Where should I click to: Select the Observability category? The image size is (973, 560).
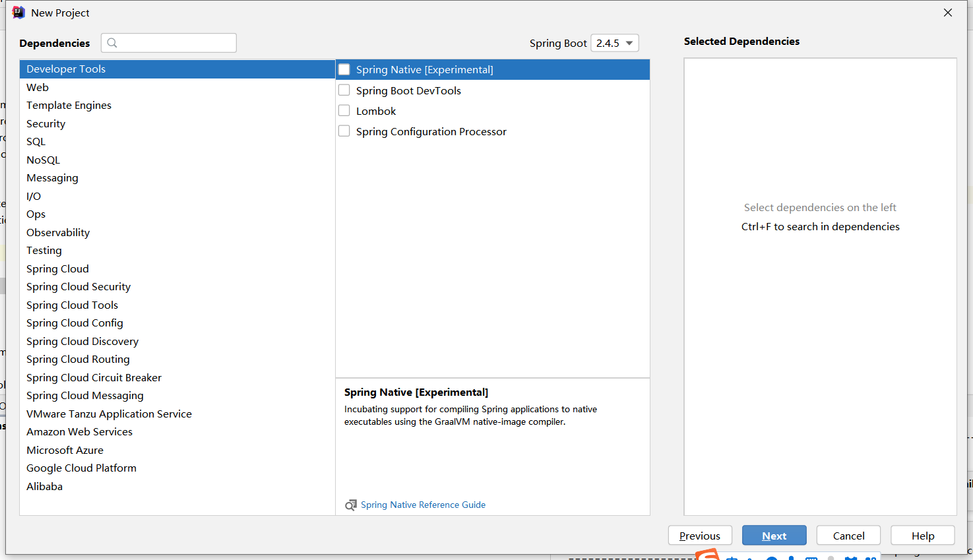[177, 232]
